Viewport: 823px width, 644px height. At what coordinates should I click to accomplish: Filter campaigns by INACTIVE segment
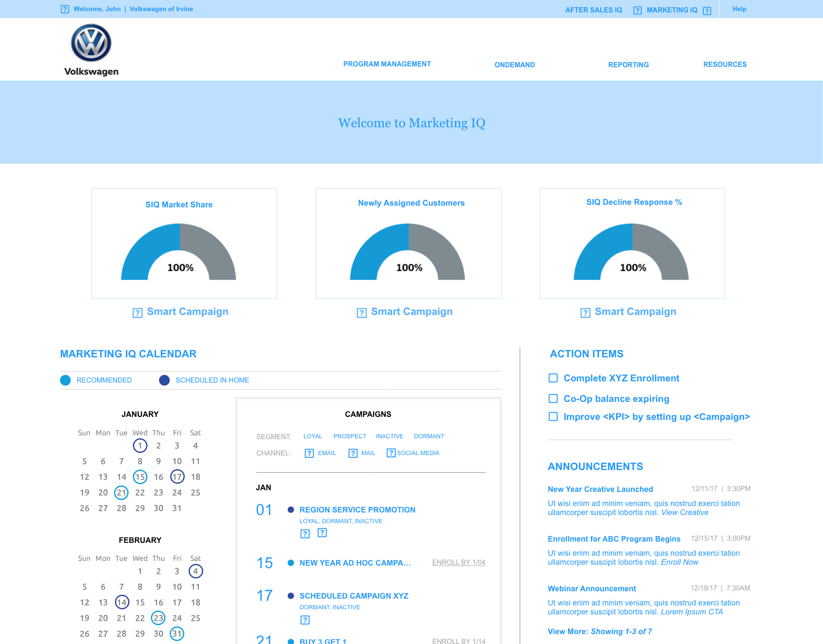[x=390, y=436]
